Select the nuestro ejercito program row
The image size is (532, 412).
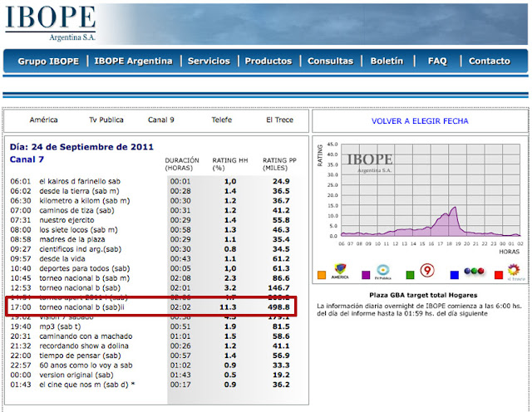click(150, 220)
